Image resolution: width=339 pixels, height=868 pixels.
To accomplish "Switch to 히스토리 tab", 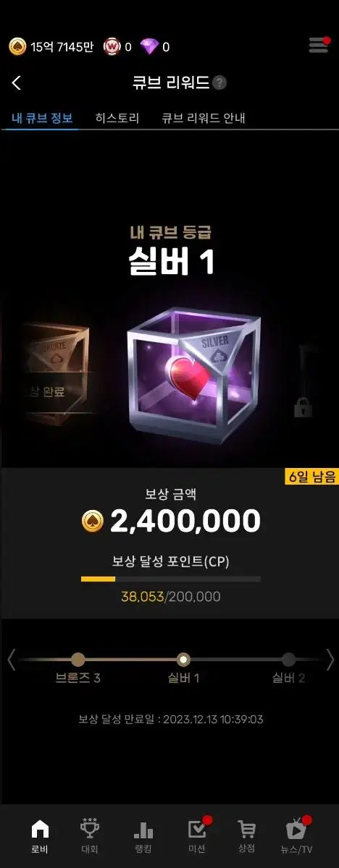I will (x=117, y=118).
